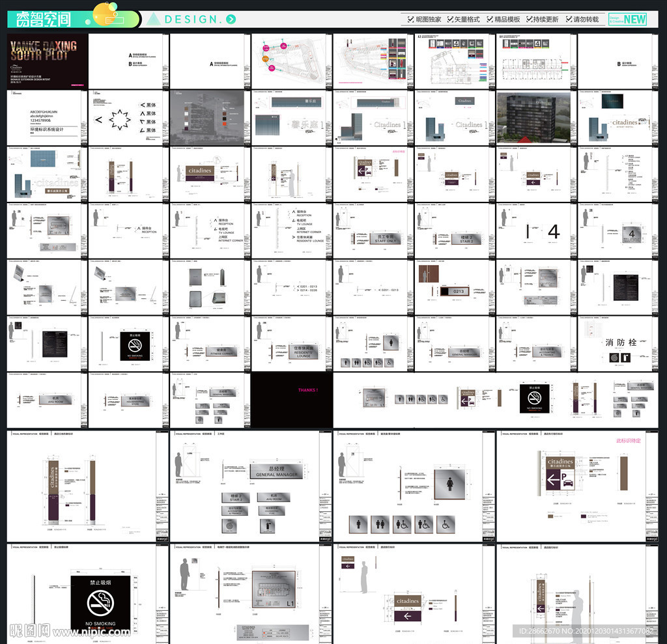Click the lone wheelchair icon in the large panel

[x=446, y=524]
